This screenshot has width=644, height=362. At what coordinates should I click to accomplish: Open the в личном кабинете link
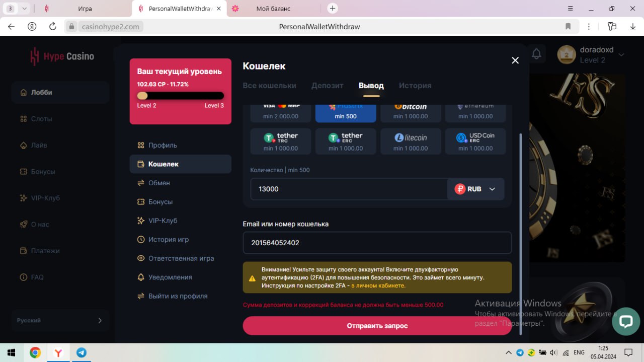(x=378, y=285)
